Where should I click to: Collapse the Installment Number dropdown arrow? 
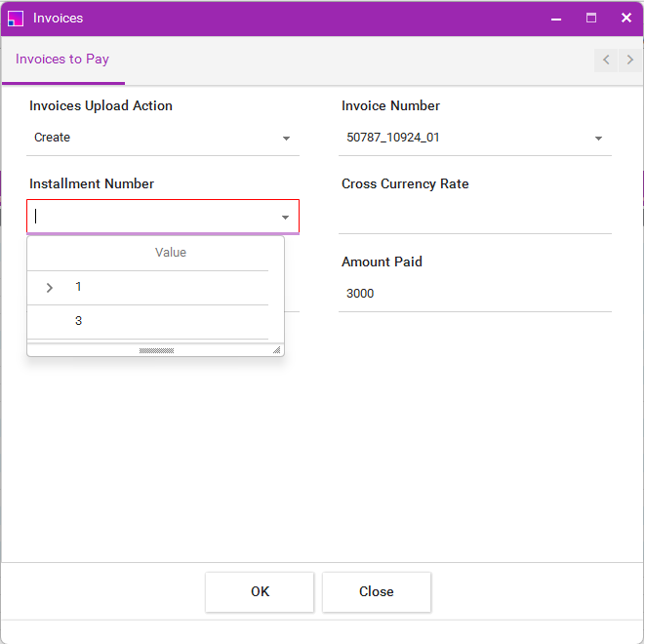pyautogui.click(x=285, y=218)
